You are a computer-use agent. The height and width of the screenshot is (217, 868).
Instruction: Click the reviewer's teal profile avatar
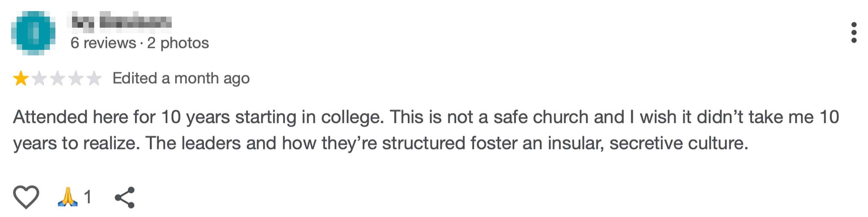point(33,33)
